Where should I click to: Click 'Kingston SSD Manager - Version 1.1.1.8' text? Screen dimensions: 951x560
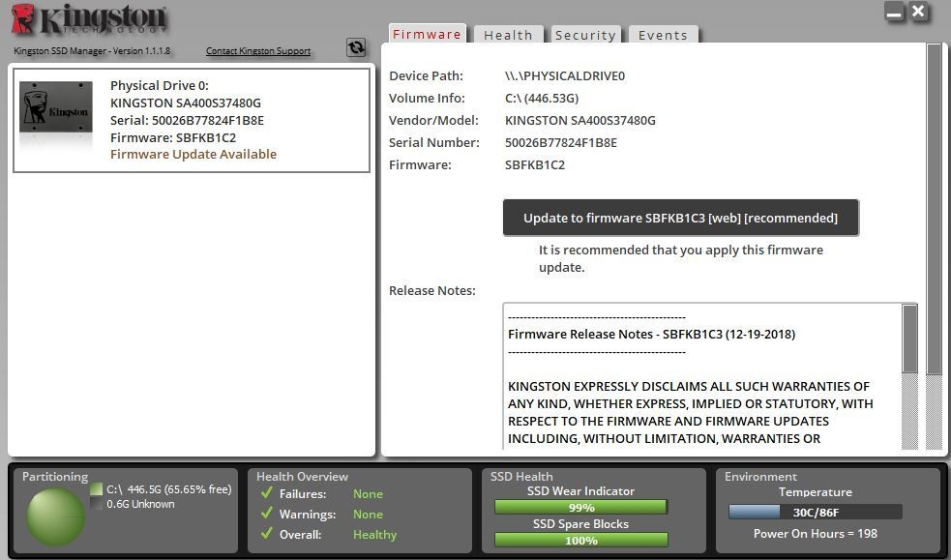click(92, 51)
